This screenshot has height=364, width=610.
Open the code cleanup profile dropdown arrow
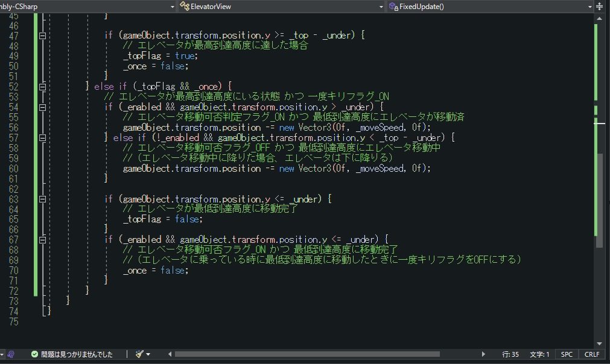tap(148, 354)
